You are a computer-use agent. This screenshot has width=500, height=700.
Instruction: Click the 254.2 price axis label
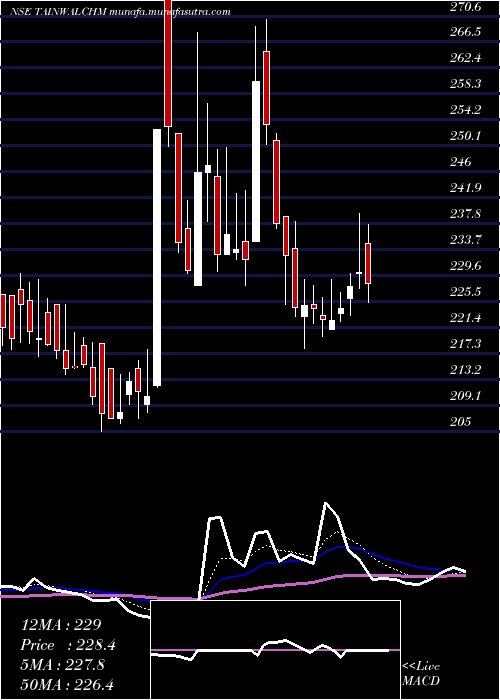(465, 110)
